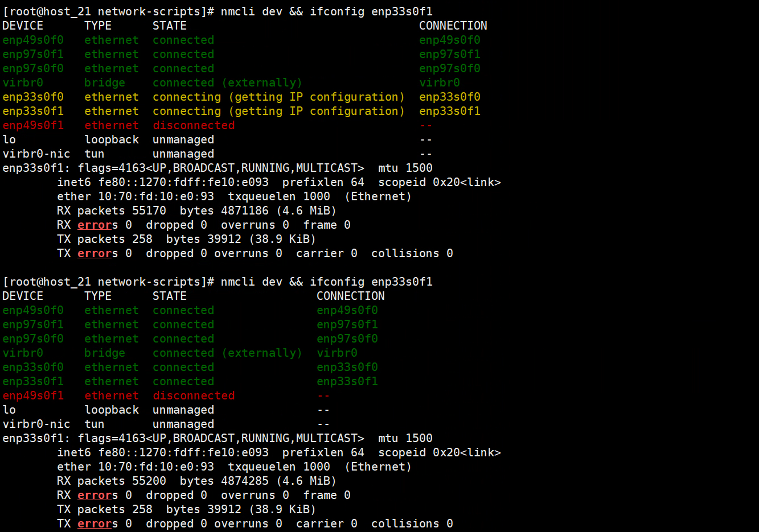
Task: Click the second nmcli dev command line
Action: (326, 282)
